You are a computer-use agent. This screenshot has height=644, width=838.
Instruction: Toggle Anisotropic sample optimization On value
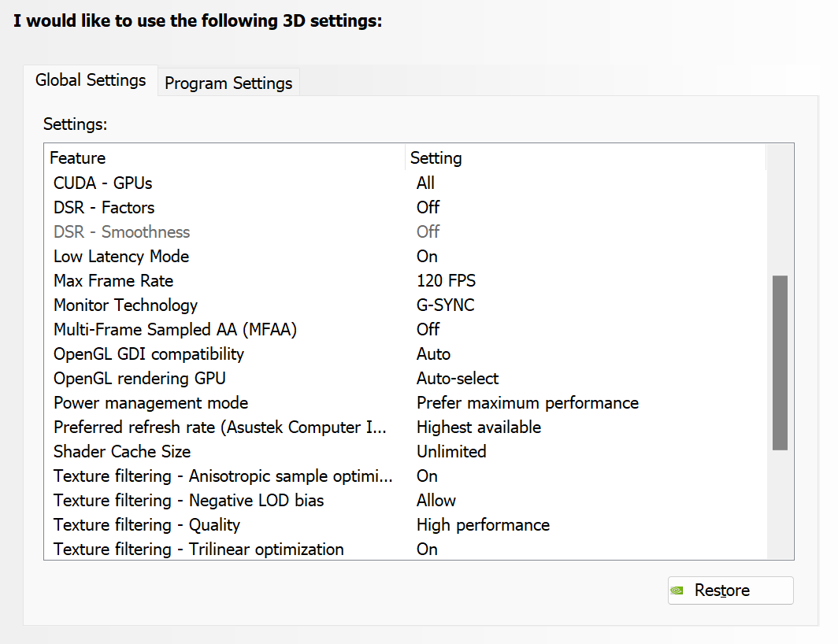click(427, 476)
